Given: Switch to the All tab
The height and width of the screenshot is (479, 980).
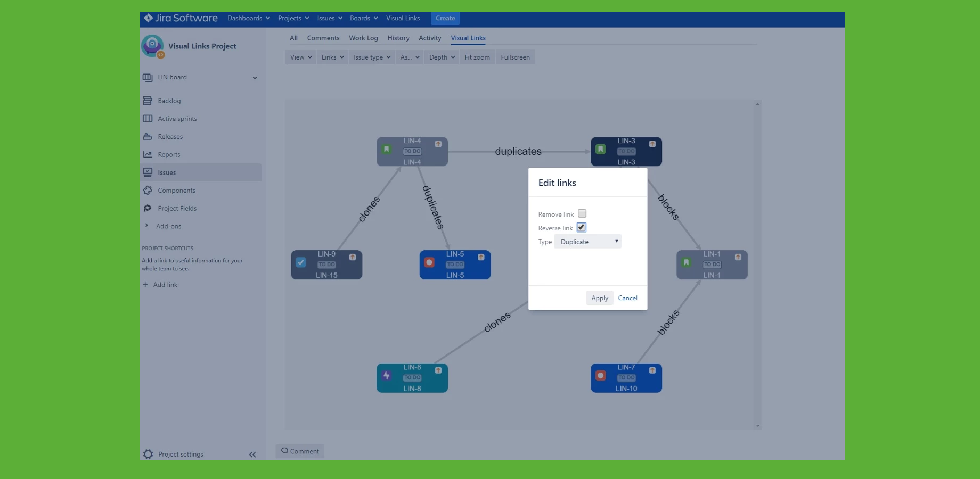Looking at the screenshot, I should click(293, 38).
